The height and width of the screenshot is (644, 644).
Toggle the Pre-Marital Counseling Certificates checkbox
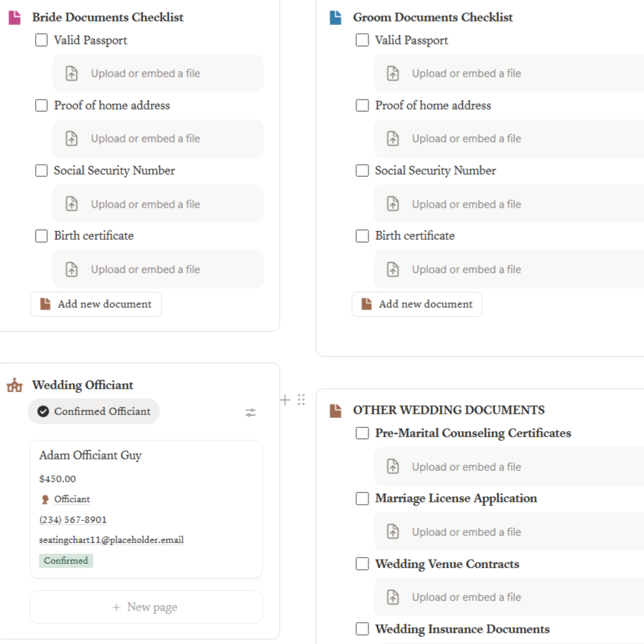coord(363,434)
